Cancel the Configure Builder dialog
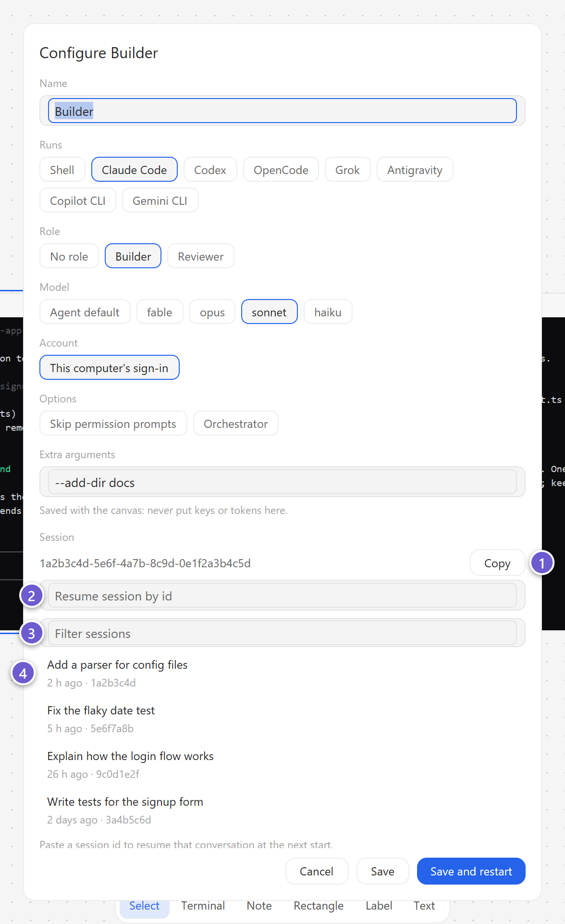Screen dimensions: 565x924 317,871
